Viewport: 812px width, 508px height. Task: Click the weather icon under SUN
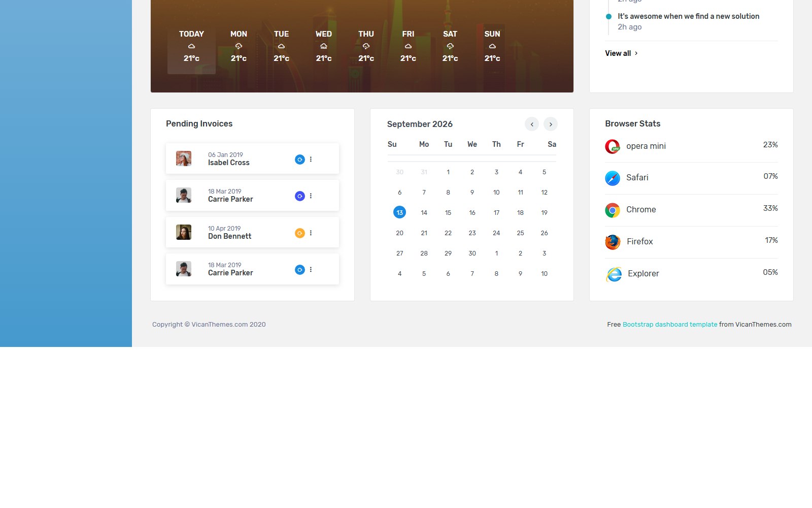point(492,46)
